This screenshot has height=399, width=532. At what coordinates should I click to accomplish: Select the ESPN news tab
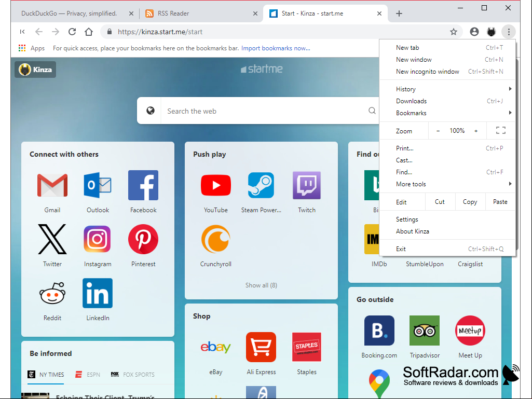click(x=88, y=375)
